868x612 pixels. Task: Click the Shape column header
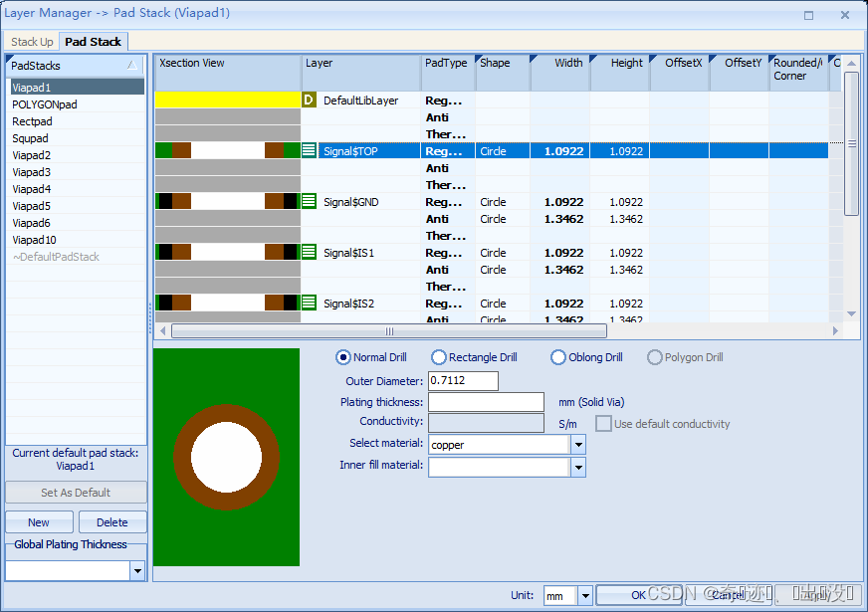pos(503,73)
